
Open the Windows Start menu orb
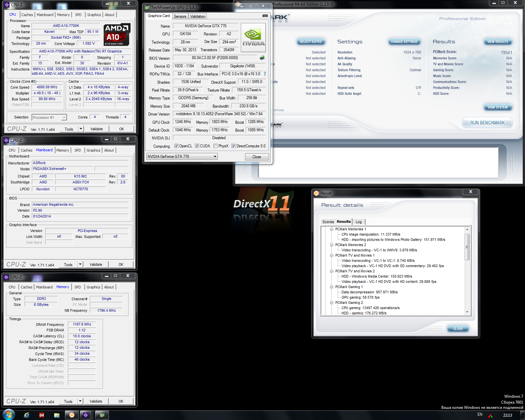[9, 415]
